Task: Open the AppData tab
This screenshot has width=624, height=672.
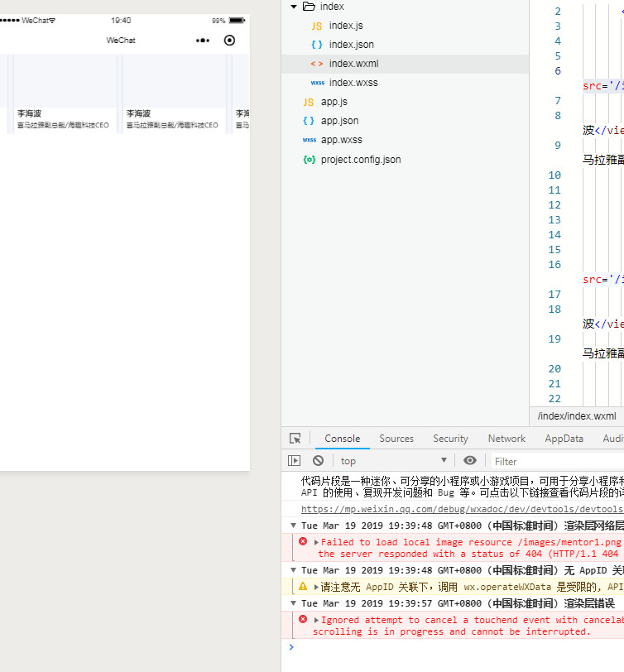Action: click(x=564, y=439)
